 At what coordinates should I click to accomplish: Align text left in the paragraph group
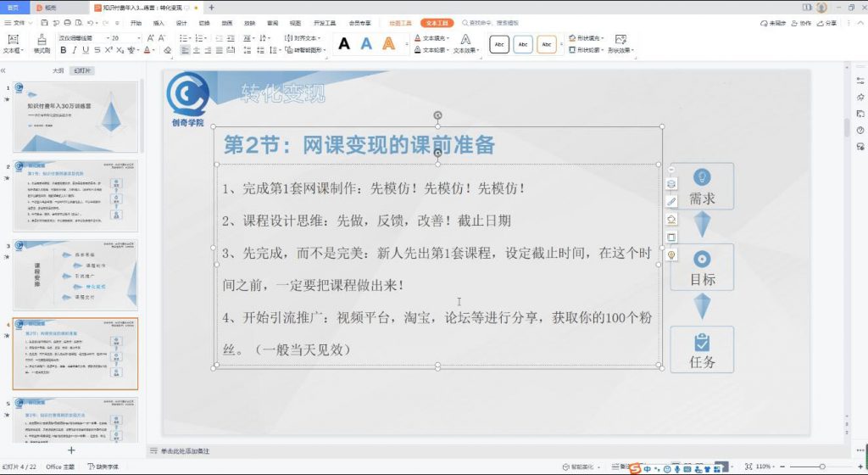pyautogui.click(x=185, y=50)
